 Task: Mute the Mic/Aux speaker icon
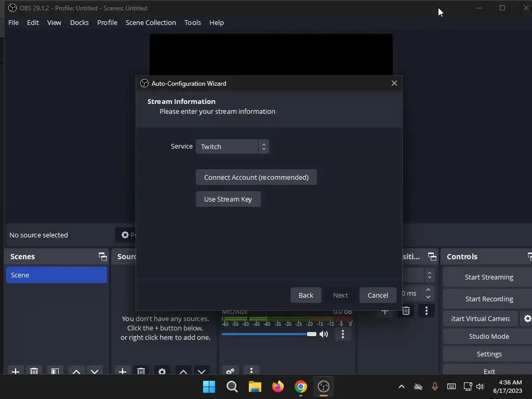click(x=324, y=334)
